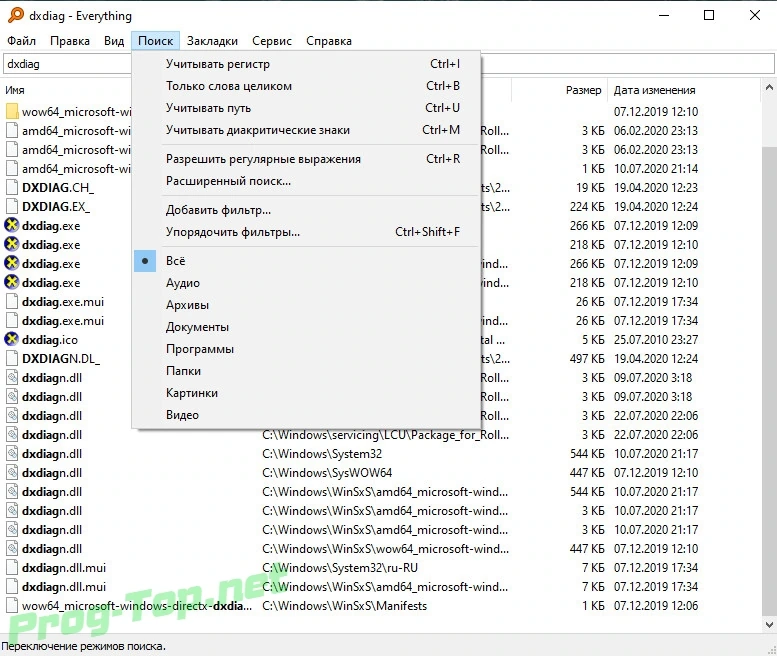Select the Документы filter
The height and width of the screenshot is (656, 777).
tap(306, 327)
